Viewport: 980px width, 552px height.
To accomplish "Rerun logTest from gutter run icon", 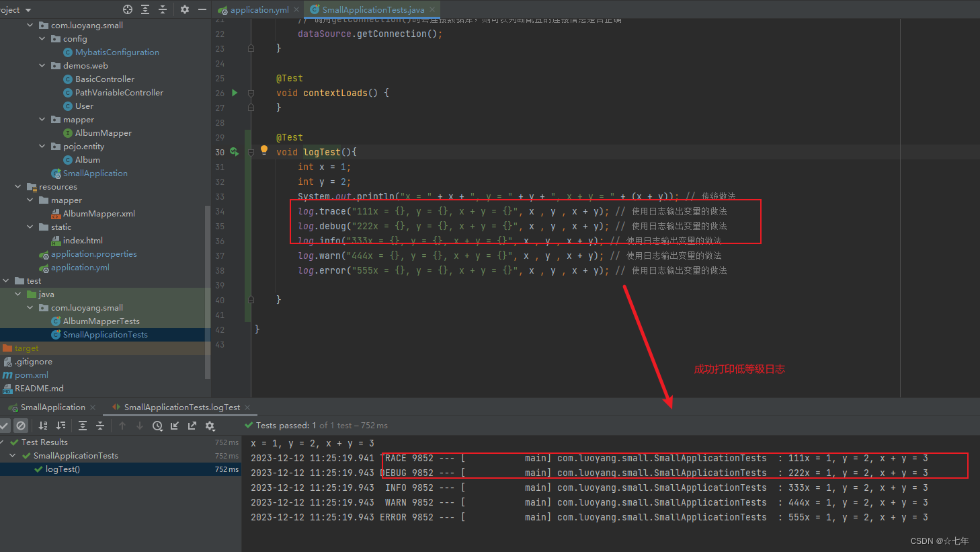I will (235, 152).
